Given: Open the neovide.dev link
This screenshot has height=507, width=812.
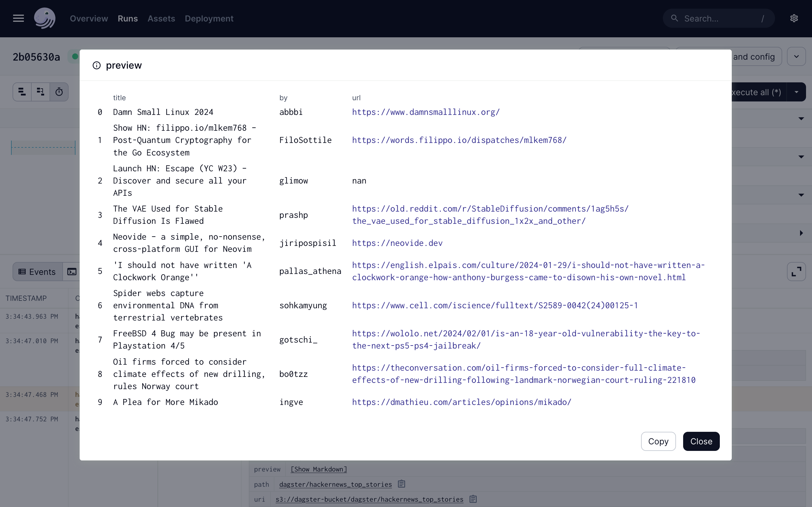Looking at the screenshot, I should point(397,243).
